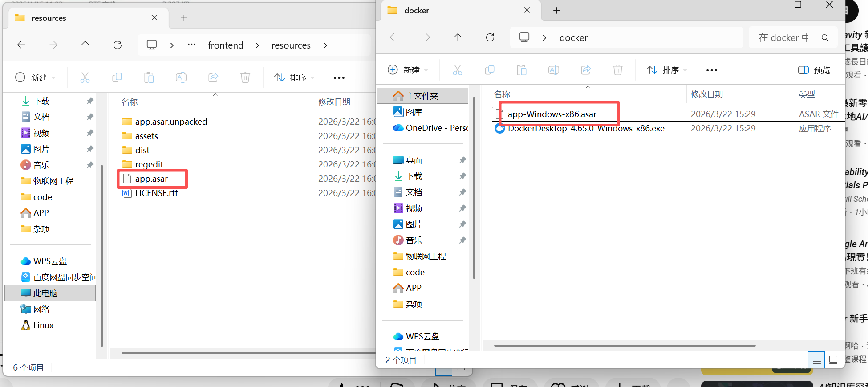Expand chevron before docker in address bar
868x387 pixels.
pos(544,38)
